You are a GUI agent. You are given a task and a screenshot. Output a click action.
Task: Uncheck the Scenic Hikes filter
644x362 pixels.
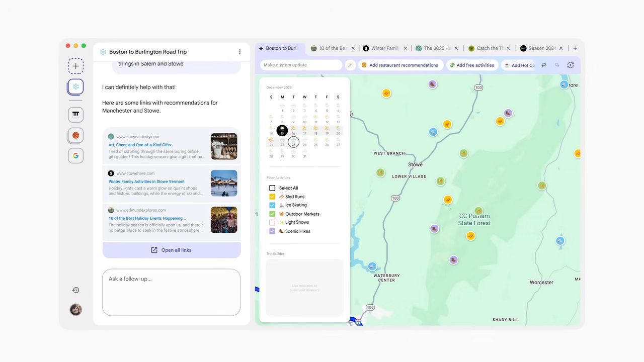tap(272, 231)
